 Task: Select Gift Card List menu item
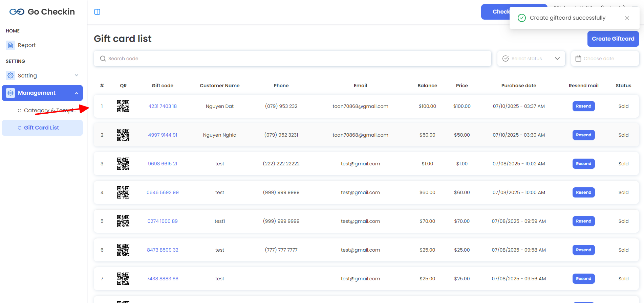pyautogui.click(x=41, y=128)
